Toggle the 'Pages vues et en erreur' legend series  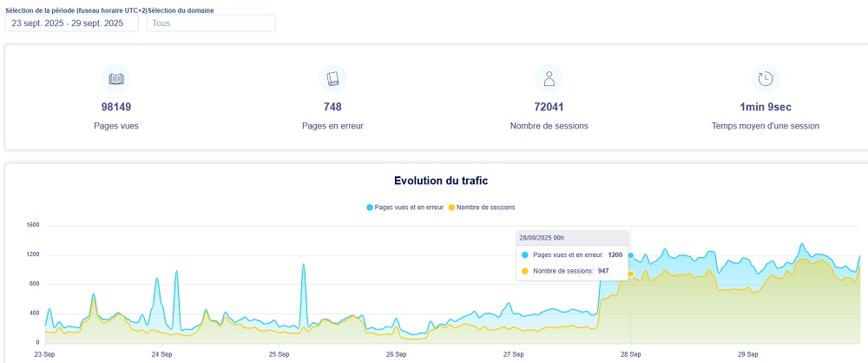[x=405, y=208]
